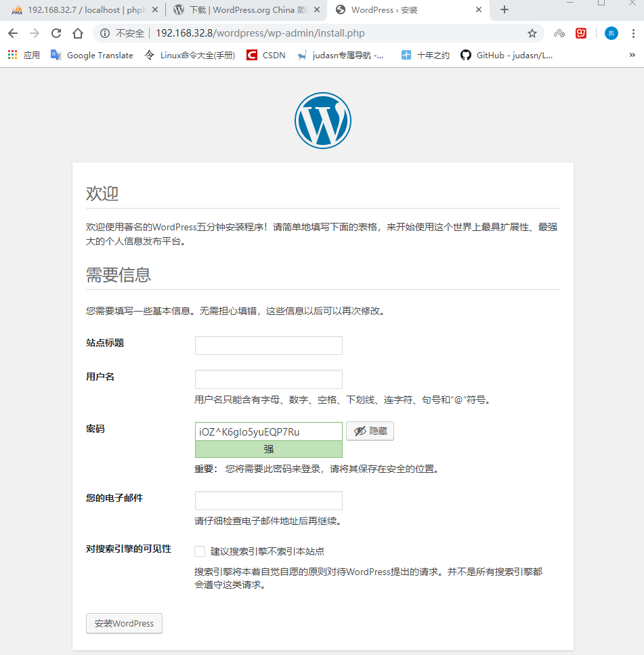The image size is (644, 655).
Task: Open the Youdao extension icon
Action: tap(580, 33)
